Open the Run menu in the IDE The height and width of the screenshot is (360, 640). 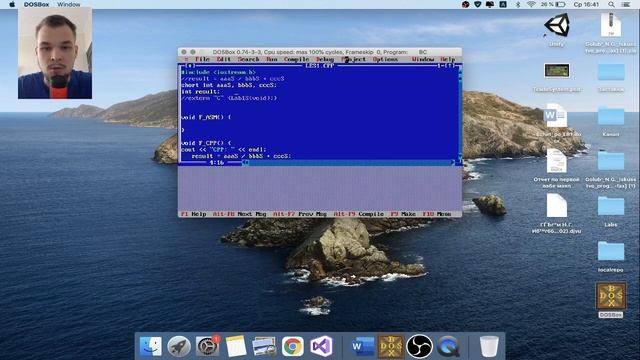tap(271, 59)
